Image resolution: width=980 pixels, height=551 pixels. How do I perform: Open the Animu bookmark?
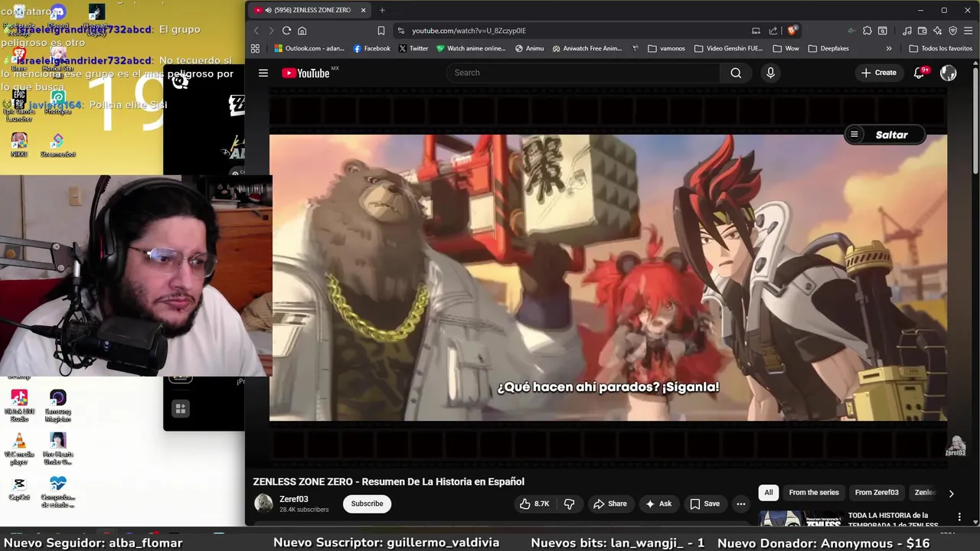tap(530, 48)
